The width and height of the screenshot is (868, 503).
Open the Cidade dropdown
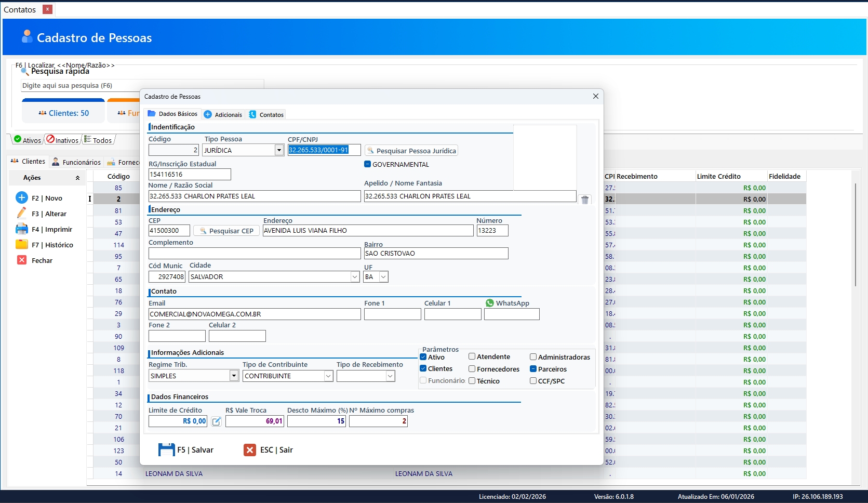(355, 277)
